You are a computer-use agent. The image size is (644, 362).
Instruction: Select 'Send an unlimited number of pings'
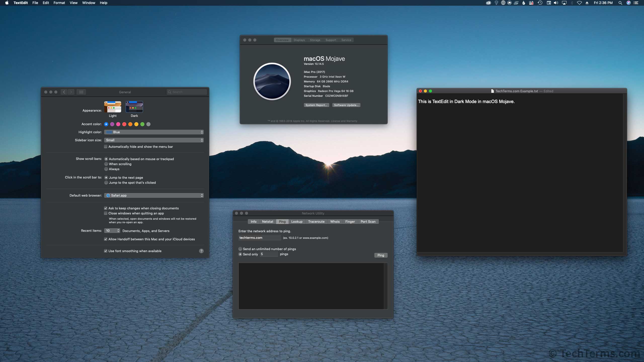[240, 249]
